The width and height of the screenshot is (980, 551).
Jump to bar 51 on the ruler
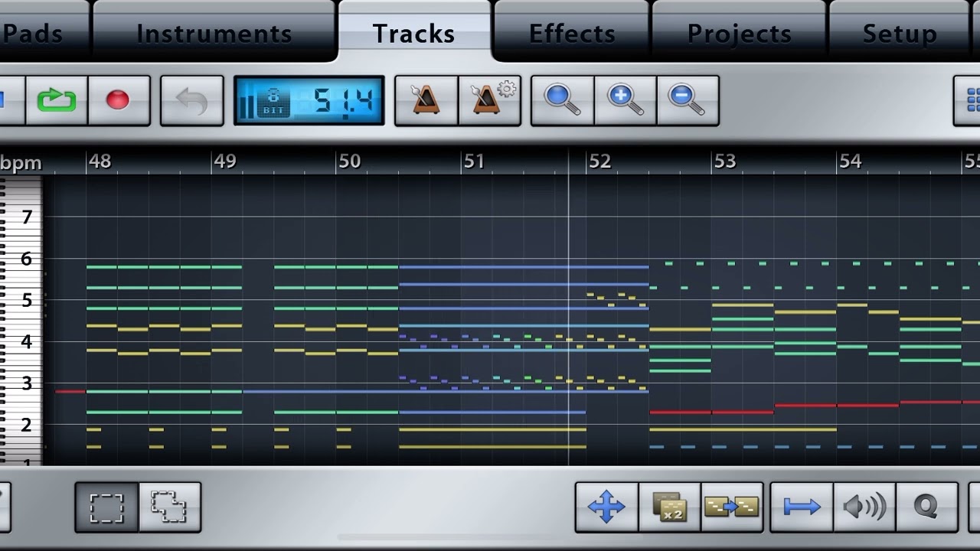pyautogui.click(x=475, y=161)
